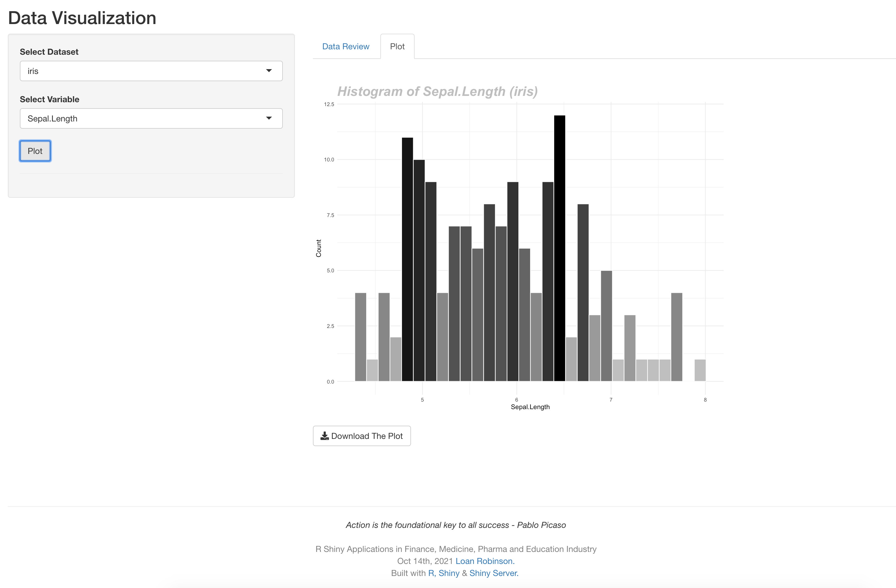Select the Plot tab
Image resolution: width=896 pixels, height=588 pixels.
(x=397, y=46)
